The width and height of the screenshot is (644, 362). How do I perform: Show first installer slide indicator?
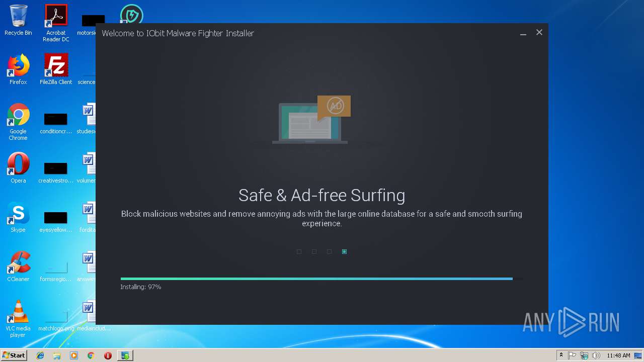(x=299, y=251)
